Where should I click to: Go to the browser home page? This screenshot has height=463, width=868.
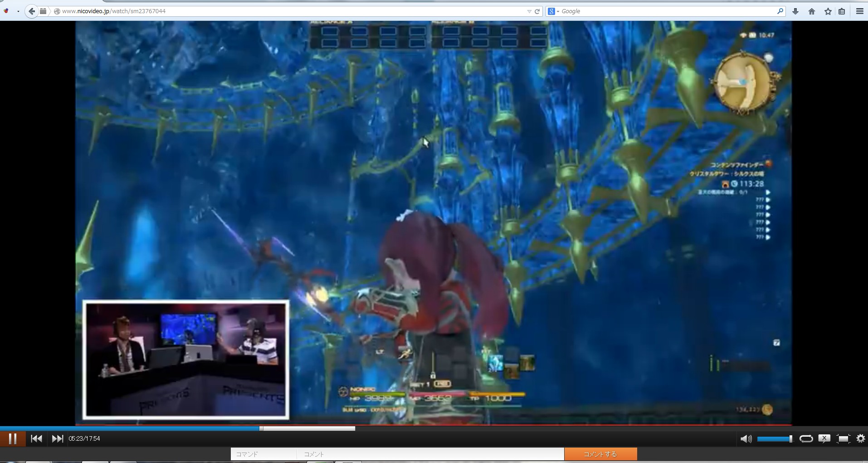pos(812,11)
